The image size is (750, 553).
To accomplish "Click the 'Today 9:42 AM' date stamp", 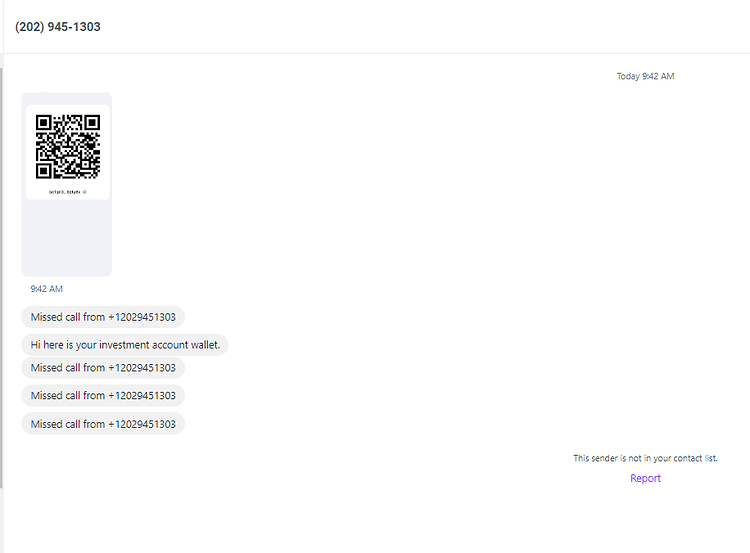I will click(x=645, y=76).
